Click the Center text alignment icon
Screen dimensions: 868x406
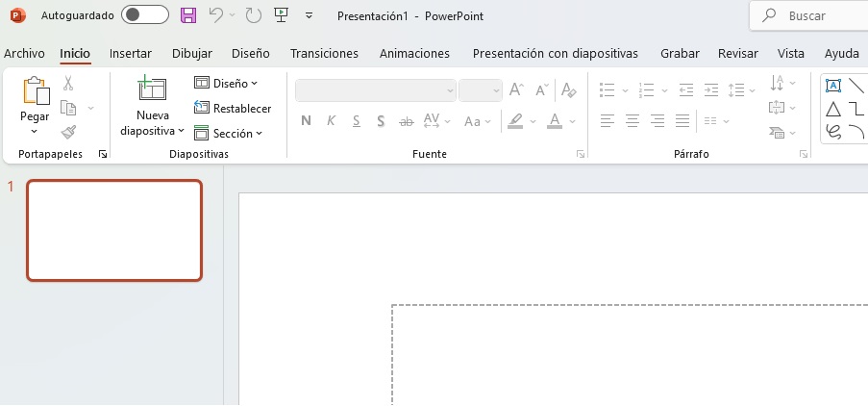632,121
